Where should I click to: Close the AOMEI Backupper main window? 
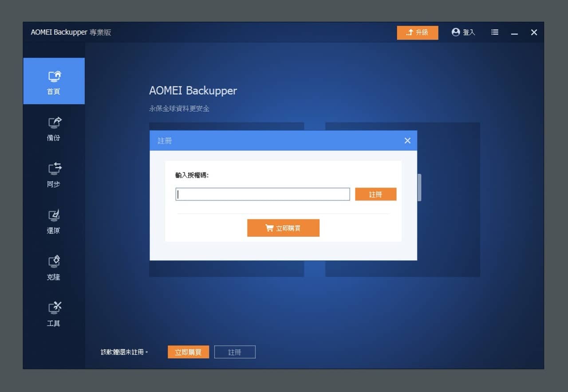[x=534, y=32]
